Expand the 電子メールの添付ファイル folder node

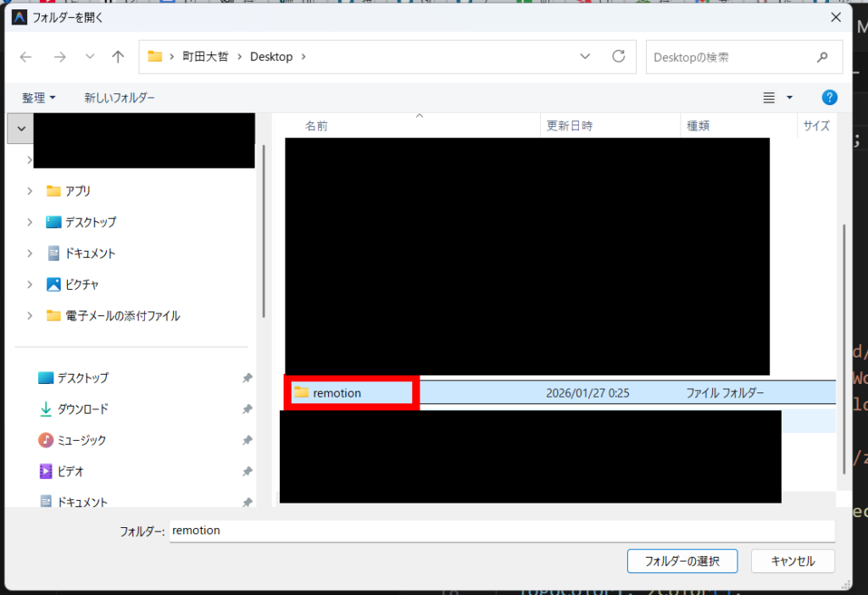30,315
